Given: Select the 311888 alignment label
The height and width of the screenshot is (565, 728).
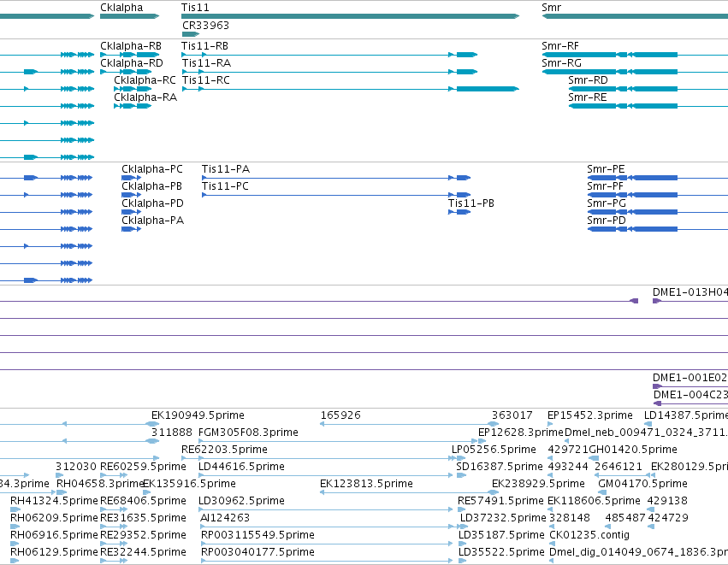Looking at the screenshot, I should pyautogui.click(x=172, y=433).
